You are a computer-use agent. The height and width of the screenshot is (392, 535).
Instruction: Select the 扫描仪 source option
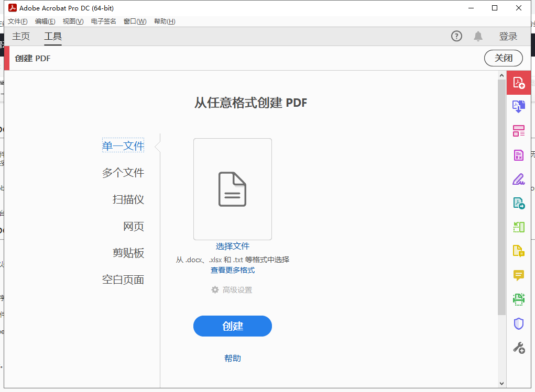(128, 199)
